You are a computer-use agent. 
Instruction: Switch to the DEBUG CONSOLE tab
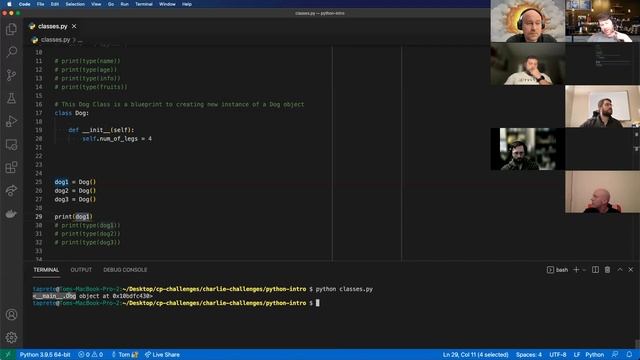pyautogui.click(x=125, y=270)
